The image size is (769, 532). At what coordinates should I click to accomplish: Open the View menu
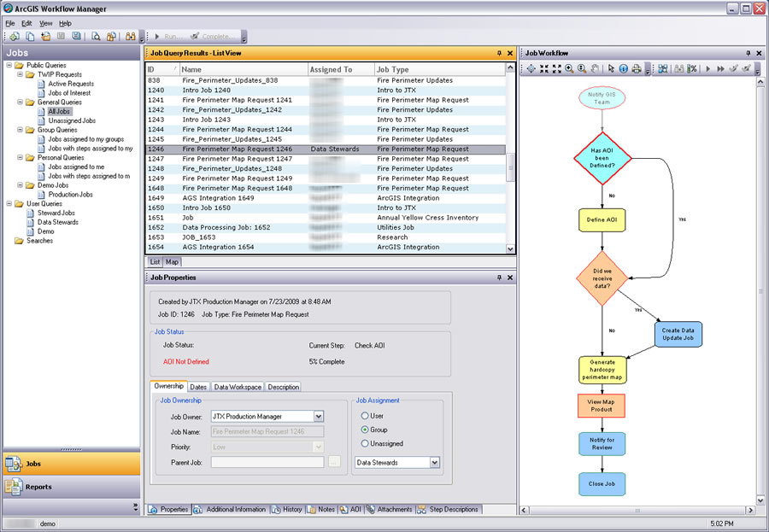point(45,23)
